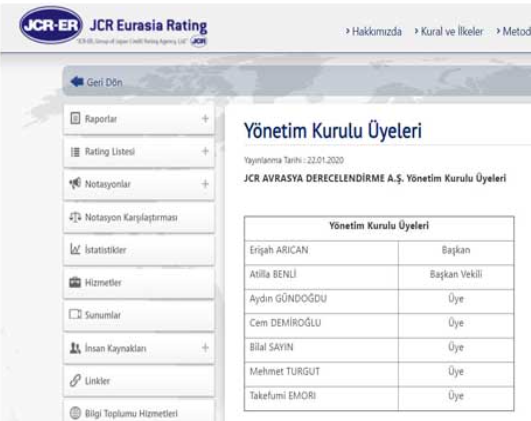Viewport: 531px width, 421px height.
Task: Expand Notasyonlar using its plus sign
Action: coord(205,184)
